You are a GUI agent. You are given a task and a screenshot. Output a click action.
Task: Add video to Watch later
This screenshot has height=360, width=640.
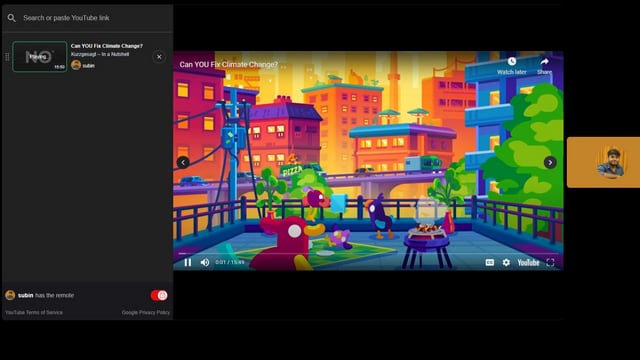(511, 66)
